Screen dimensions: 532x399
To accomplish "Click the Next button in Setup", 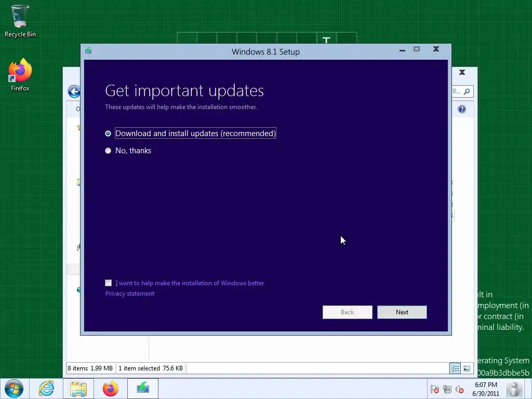I will (402, 312).
